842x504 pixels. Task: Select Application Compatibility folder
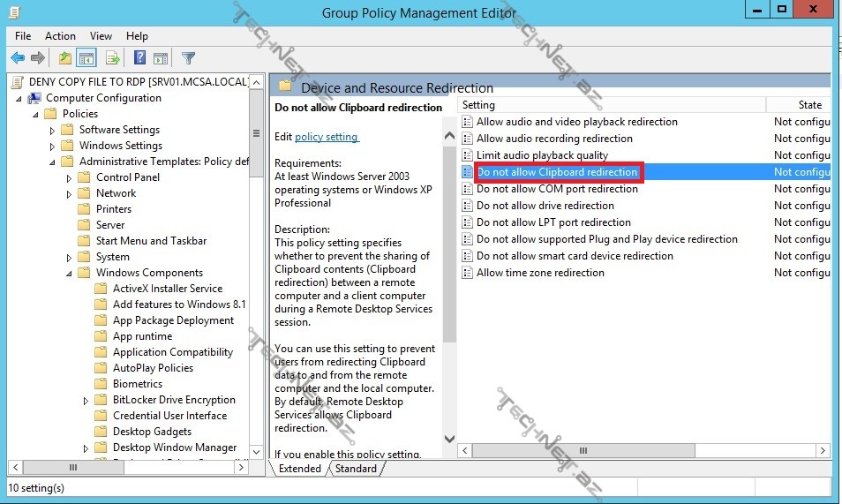[172, 352]
